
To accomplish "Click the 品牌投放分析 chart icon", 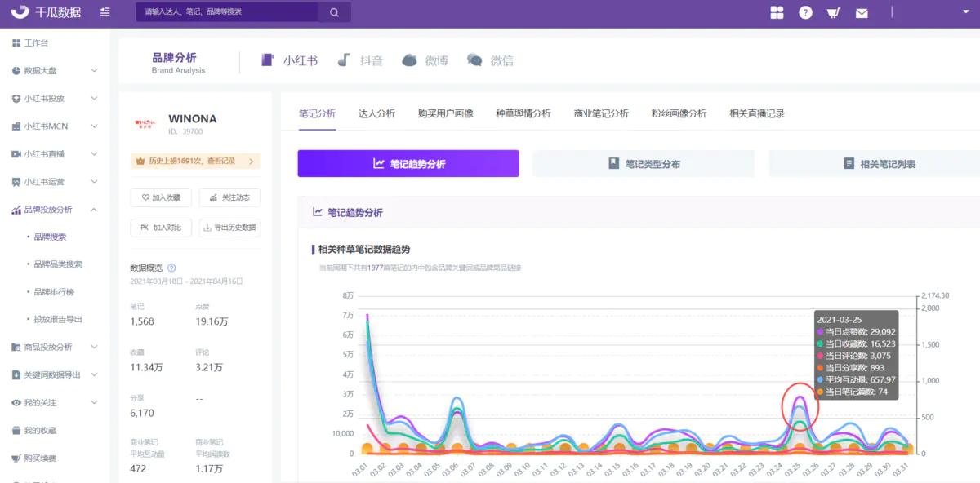I will (x=16, y=210).
